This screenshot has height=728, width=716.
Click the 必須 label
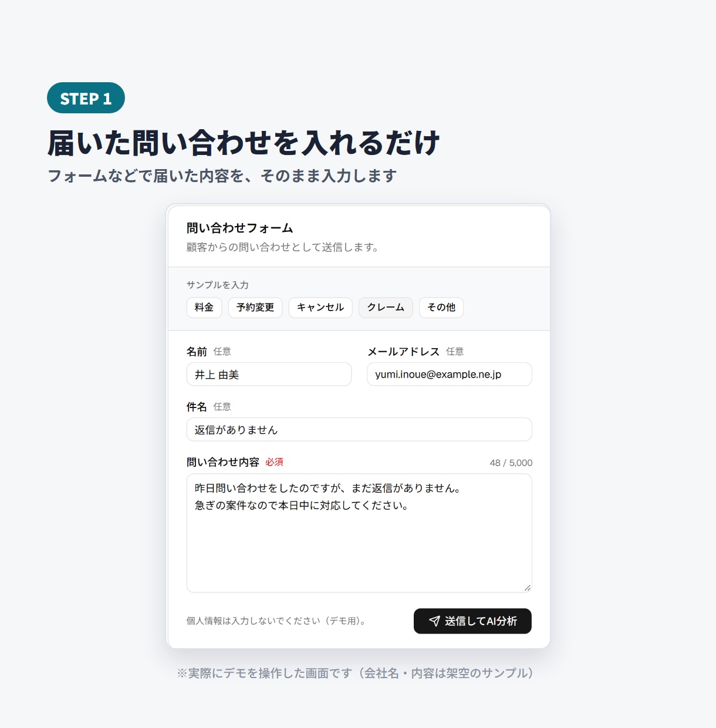pos(274,462)
